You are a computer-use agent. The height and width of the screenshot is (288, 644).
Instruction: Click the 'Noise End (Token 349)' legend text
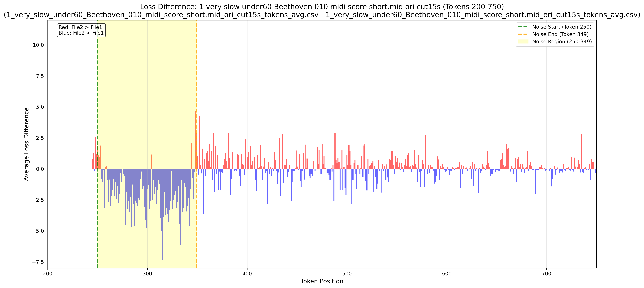click(x=560, y=34)
